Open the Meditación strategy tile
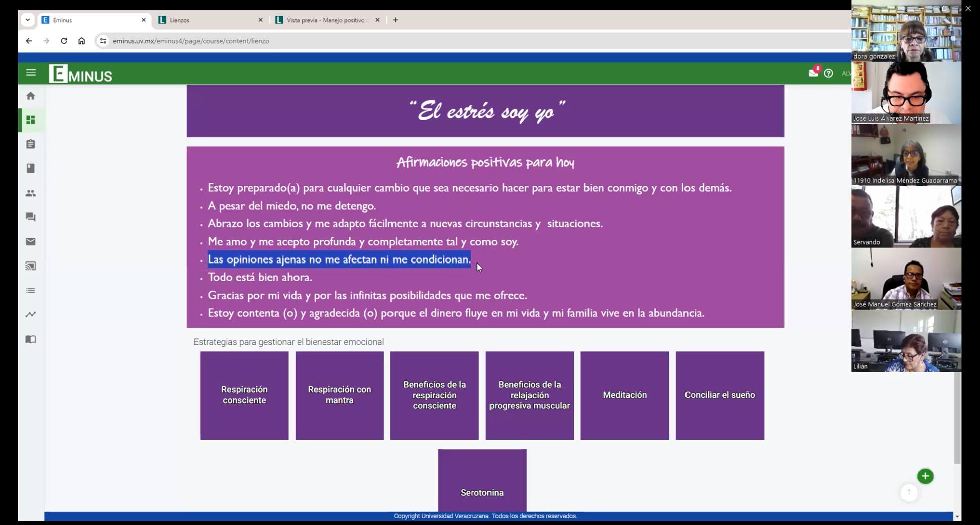This screenshot has height=525, width=980. (625, 395)
